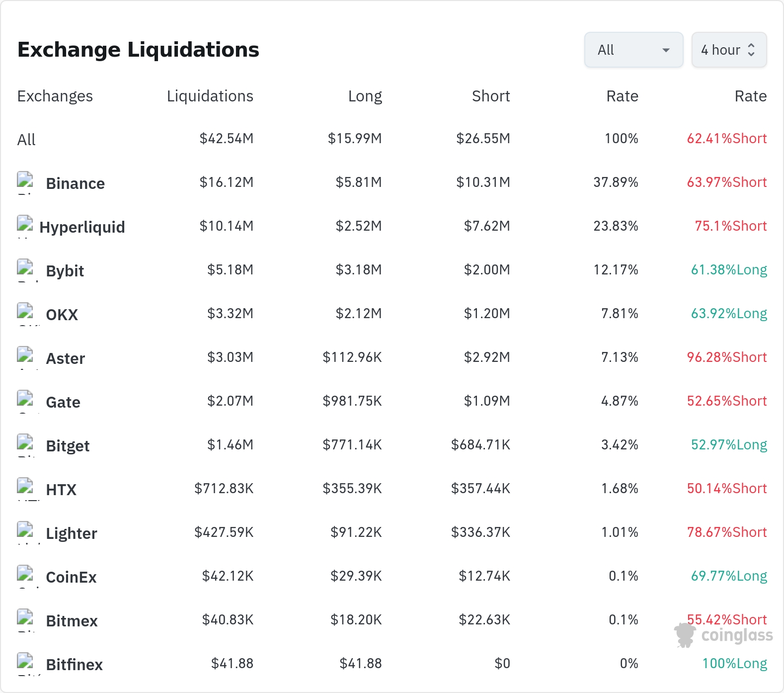The height and width of the screenshot is (693, 784).
Task: Click the All row total liquidations value
Action: point(226,138)
